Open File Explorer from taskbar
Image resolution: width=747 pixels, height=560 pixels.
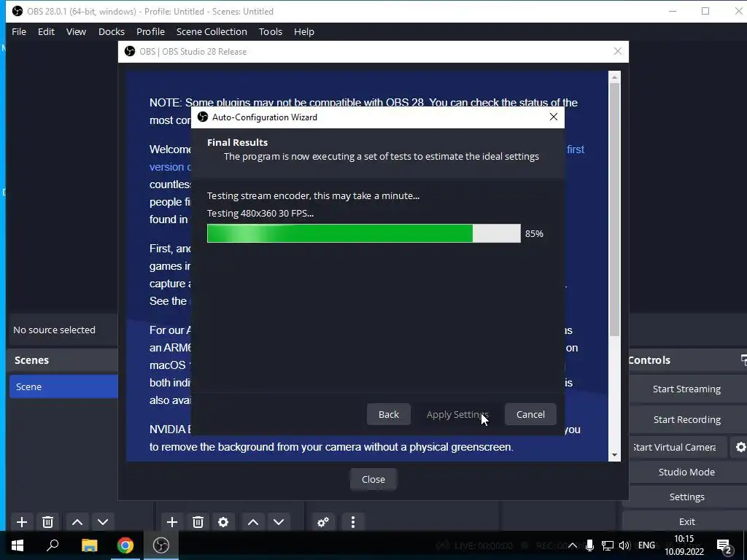(x=89, y=545)
